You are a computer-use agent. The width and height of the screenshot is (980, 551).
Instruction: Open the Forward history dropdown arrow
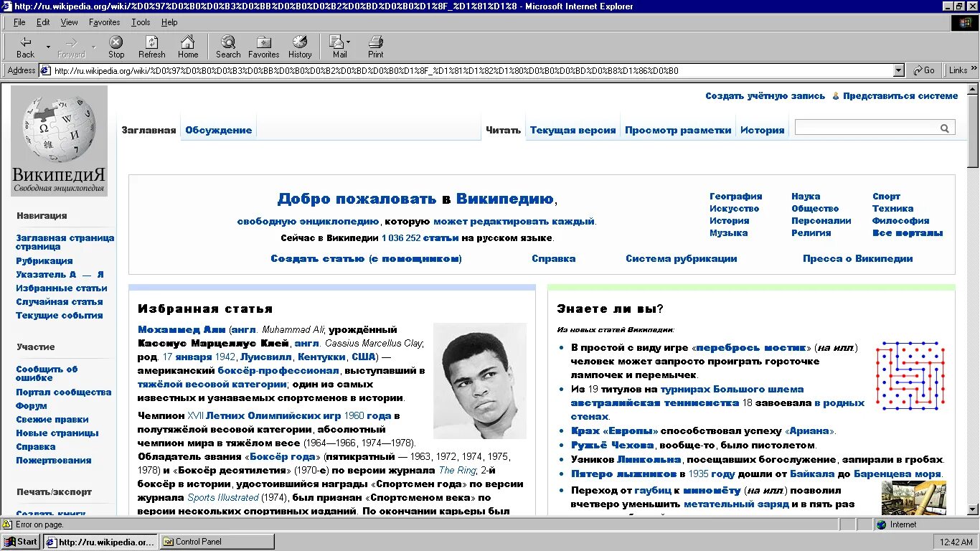pyautogui.click(x=93, y=47)
